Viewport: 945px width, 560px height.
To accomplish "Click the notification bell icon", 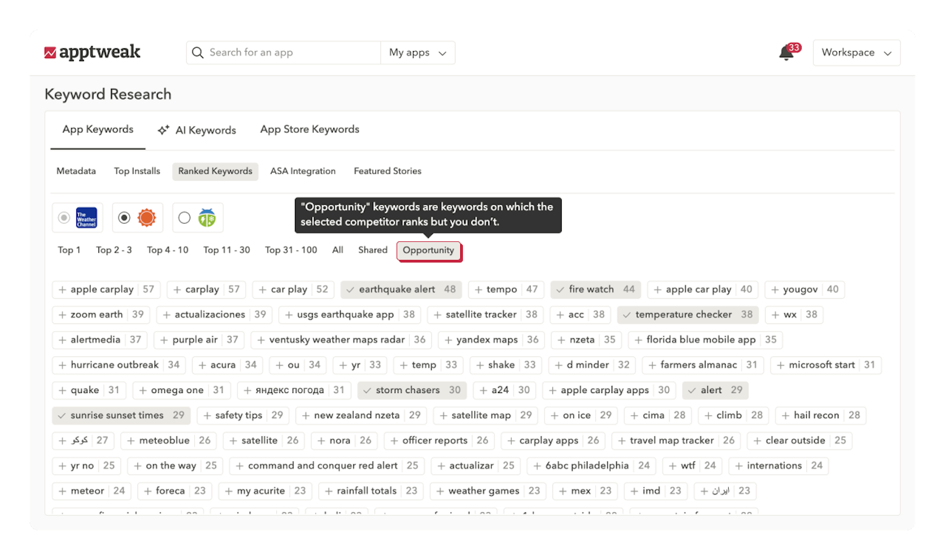I will click(x=786, y=54).
